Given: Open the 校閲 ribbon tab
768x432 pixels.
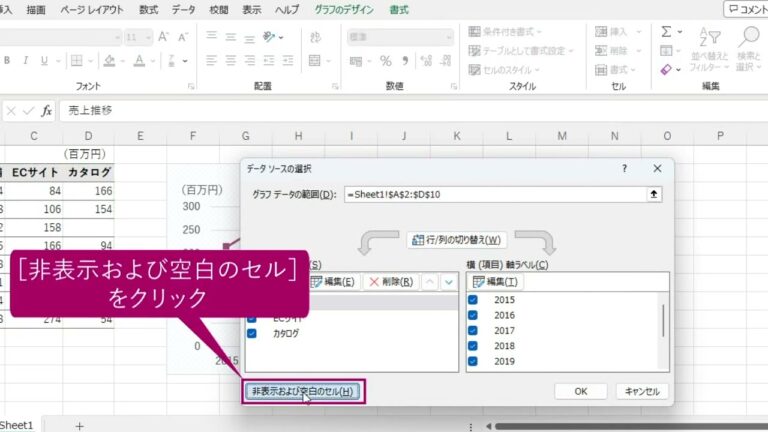Looking at the screenshot, I should pos(219,10).
